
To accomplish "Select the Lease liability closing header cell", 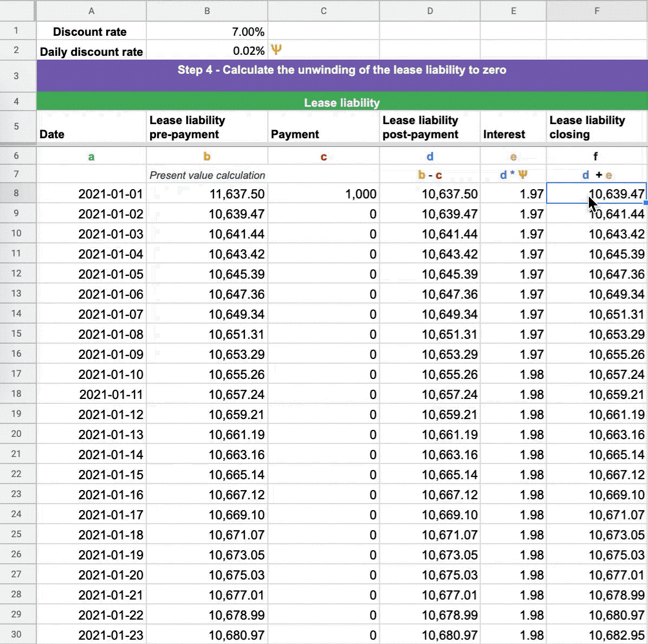I will [595, 127].
